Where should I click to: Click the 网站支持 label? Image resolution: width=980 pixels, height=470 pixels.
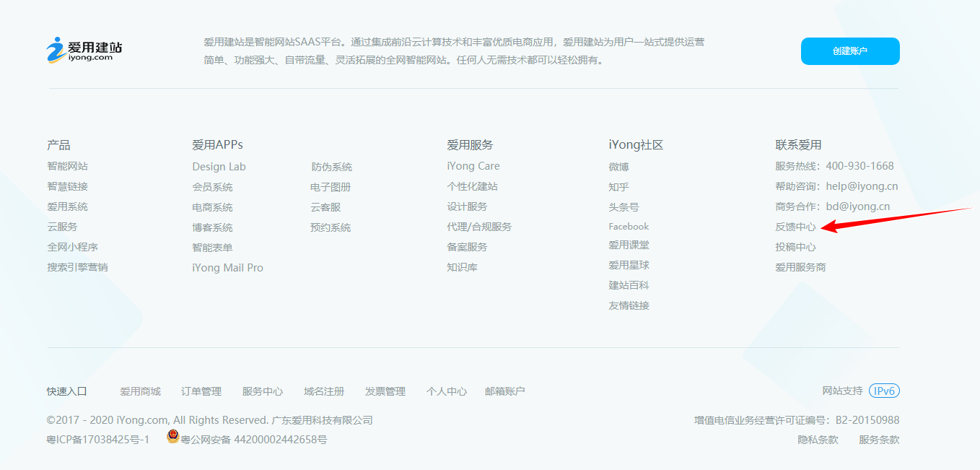tap(843, 391)
